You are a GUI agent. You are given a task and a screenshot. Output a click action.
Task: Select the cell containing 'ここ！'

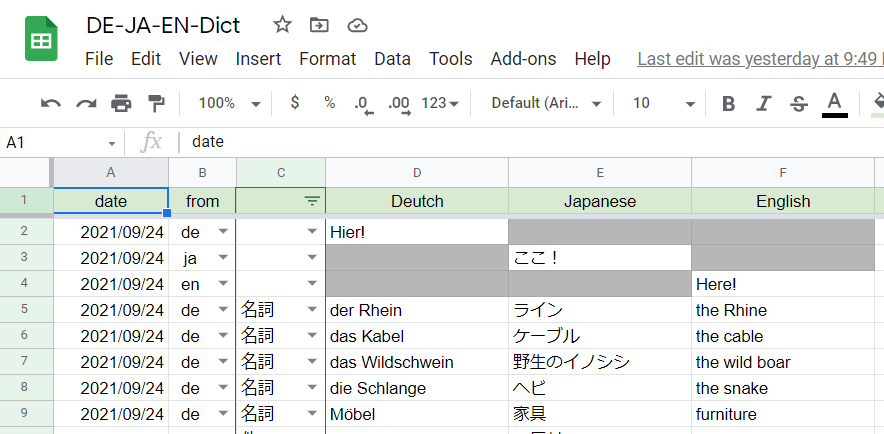point(600,258)
